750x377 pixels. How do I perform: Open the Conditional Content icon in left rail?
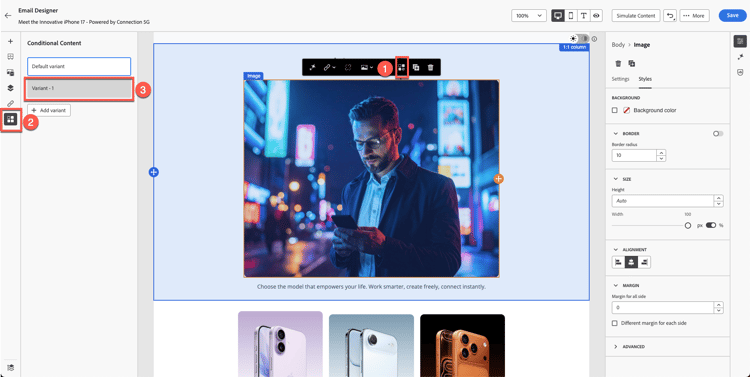click(11, 119)
